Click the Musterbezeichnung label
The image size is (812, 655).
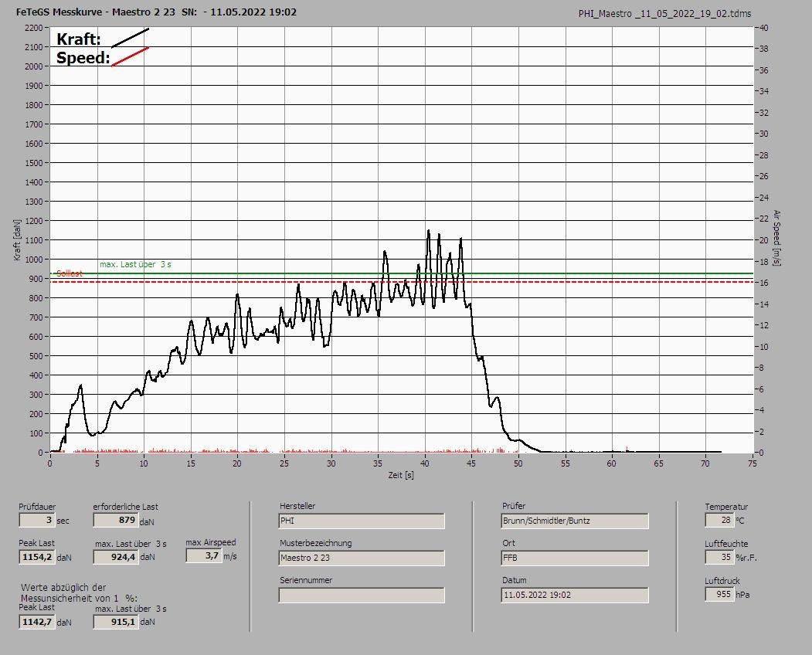pos(316,543)
